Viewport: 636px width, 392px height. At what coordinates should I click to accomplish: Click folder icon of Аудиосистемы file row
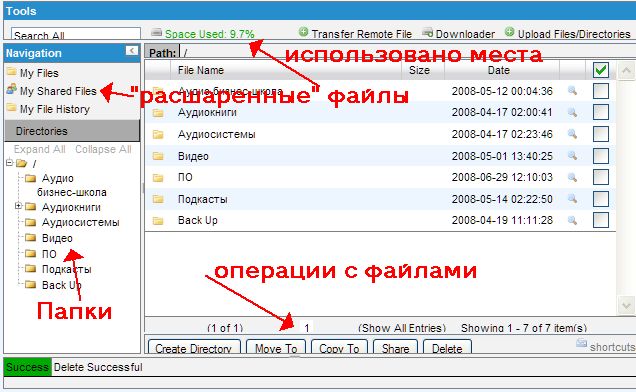point(158,134)
